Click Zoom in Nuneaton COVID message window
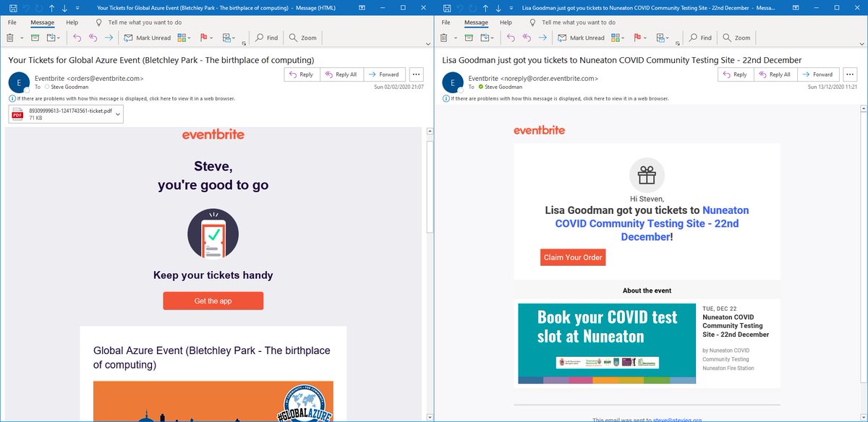This screenshot has width=868, height=422. 736,38
